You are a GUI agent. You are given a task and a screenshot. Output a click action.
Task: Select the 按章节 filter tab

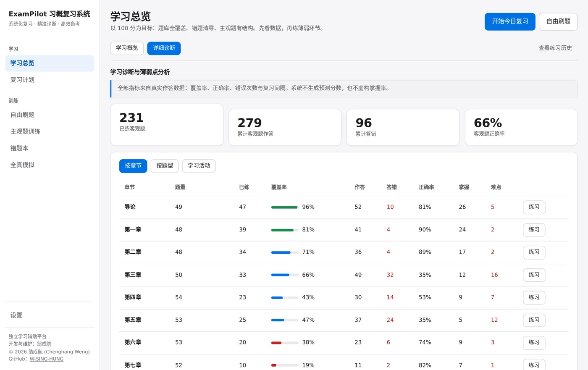click(133, 166)
